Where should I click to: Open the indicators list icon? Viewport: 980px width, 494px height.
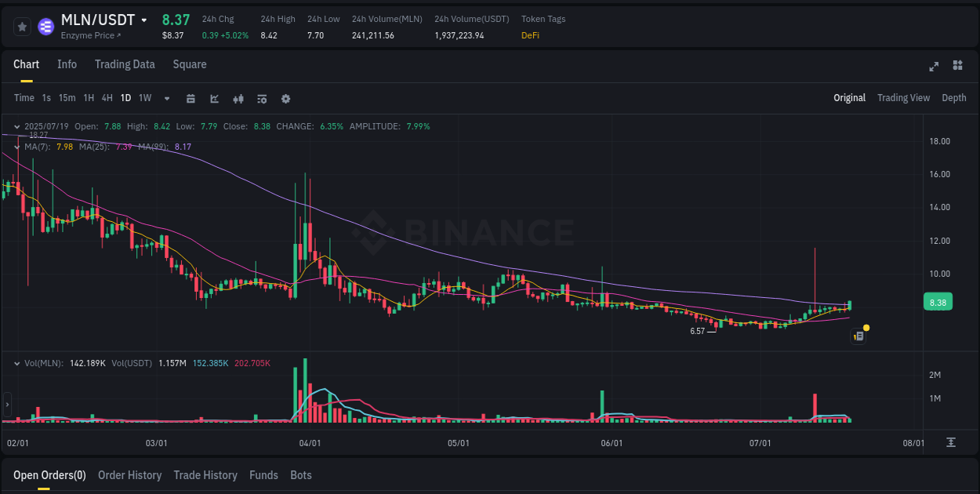click(x=261, y=98)
